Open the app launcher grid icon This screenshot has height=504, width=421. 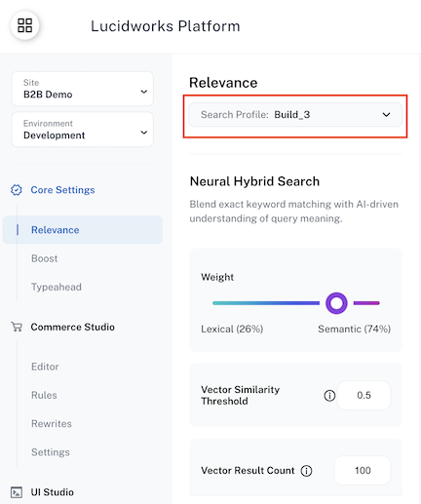click(x=25, y=25)
